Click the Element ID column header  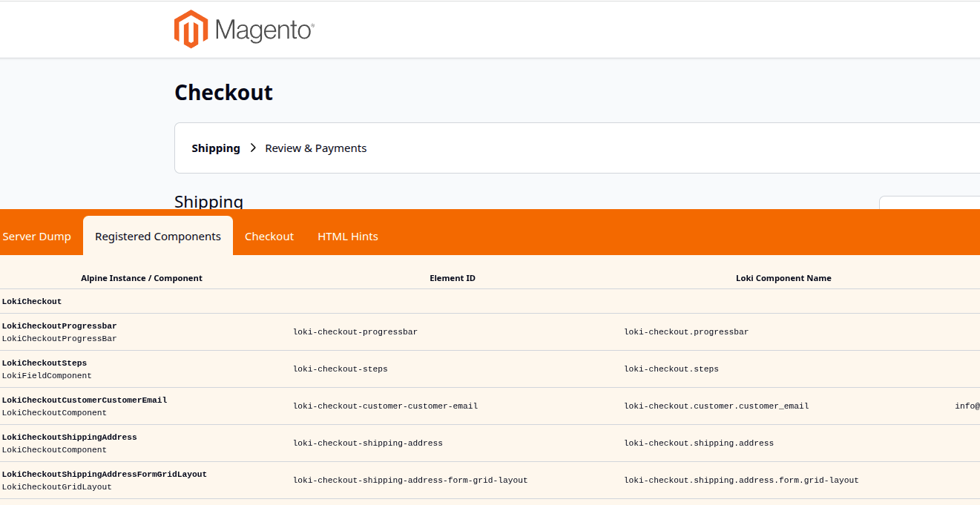(453, 278)
